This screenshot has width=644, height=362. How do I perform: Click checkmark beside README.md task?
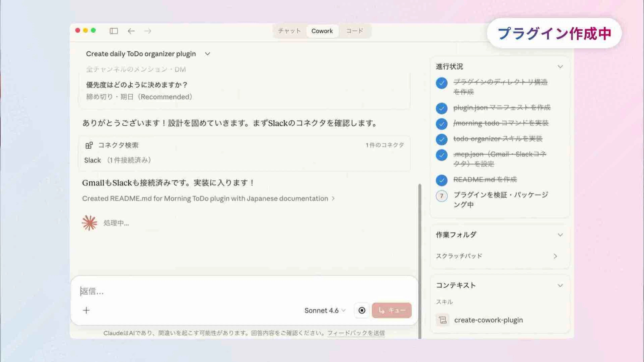[x=442, y=180]
